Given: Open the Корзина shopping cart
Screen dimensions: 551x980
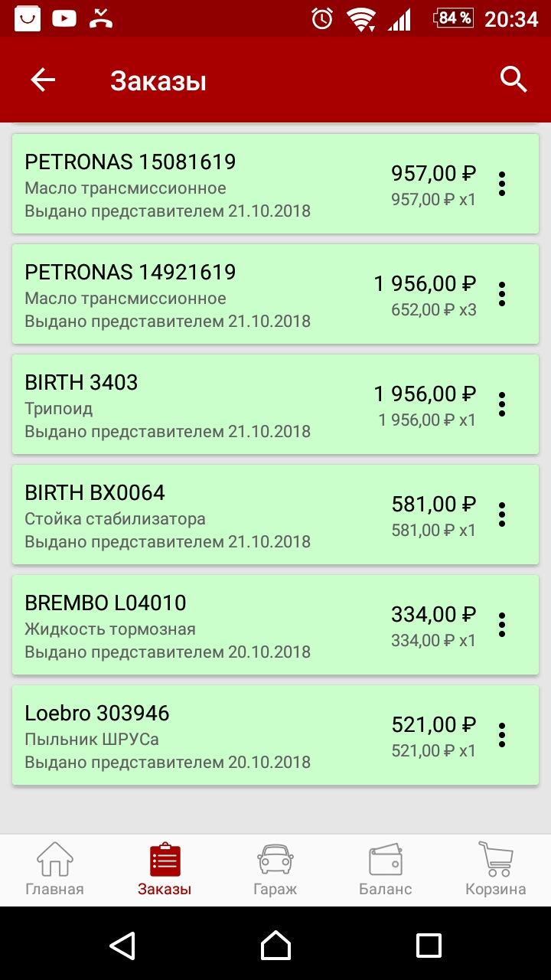Looking at the screenshot, I should tap(495, 870).
